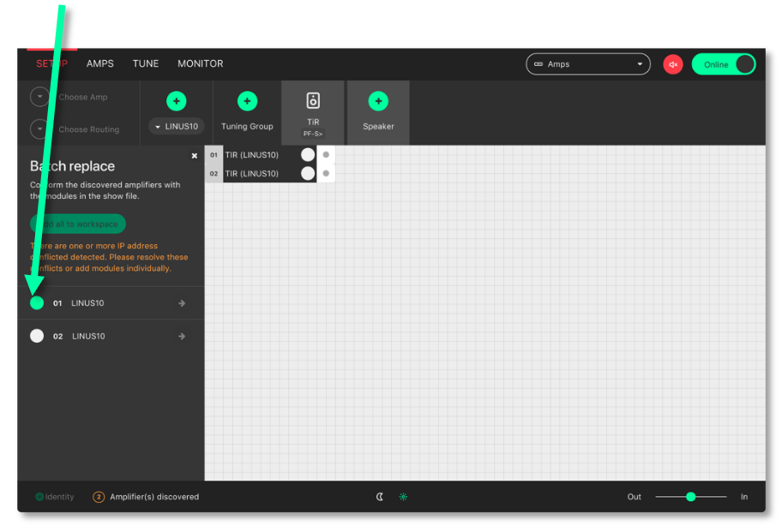Open the Choose Amp dropdown
Viewport: 782px width, 532px height.
(x=40, y=97)
